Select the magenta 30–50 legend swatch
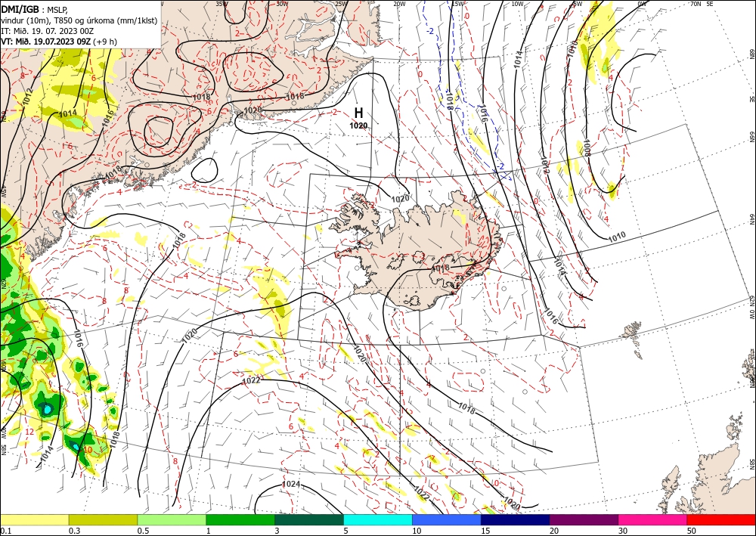The height and width of the screenshot is (536, 756). tap(653, 519)
